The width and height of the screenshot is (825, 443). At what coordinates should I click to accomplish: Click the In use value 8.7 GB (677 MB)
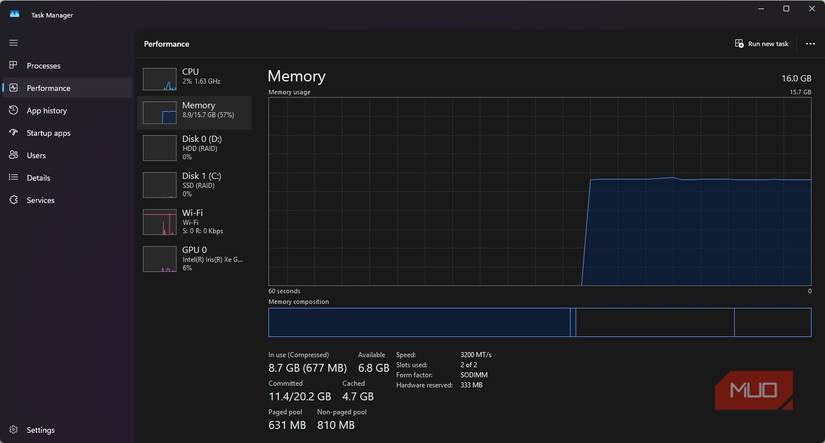[x=307, y=368]
